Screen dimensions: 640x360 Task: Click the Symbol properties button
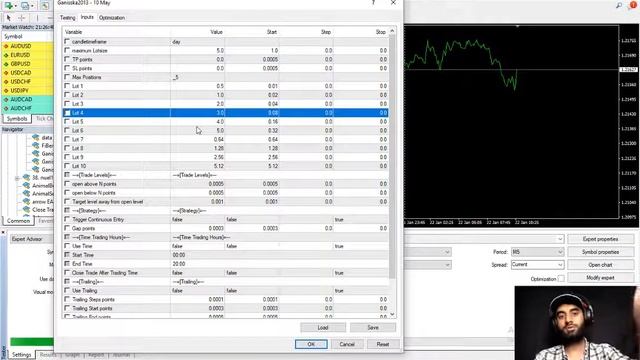pos(600,252)
